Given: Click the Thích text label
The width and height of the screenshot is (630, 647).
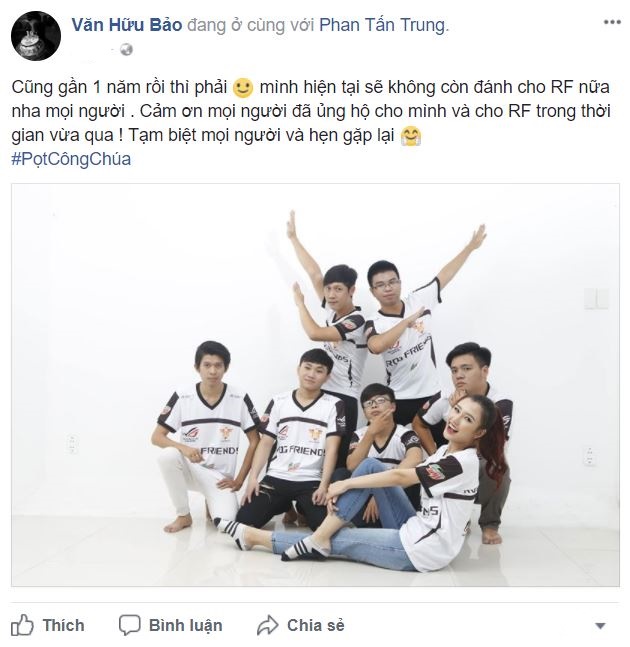Looking at the screenshot, I should click(x=64, y=626).
